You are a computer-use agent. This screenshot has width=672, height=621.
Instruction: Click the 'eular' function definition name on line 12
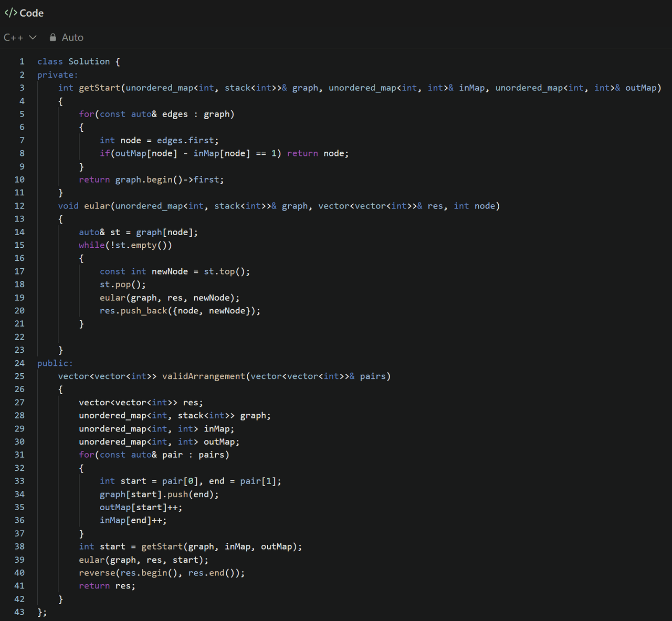tap(97, 206)
